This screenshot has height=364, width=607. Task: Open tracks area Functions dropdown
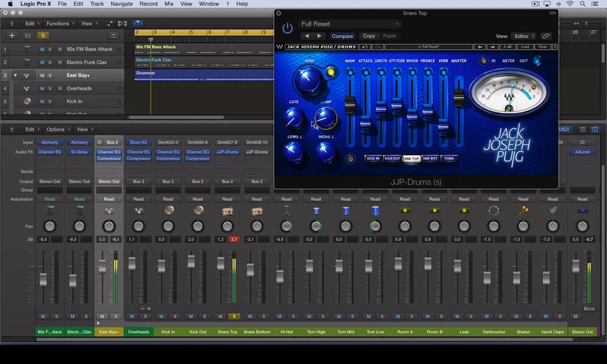click(x=60, y=24)
